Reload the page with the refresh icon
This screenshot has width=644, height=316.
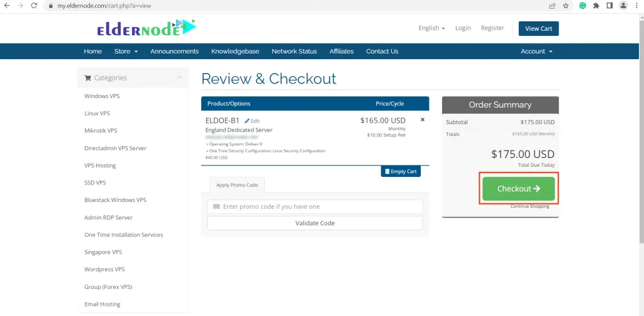(34, 6)
